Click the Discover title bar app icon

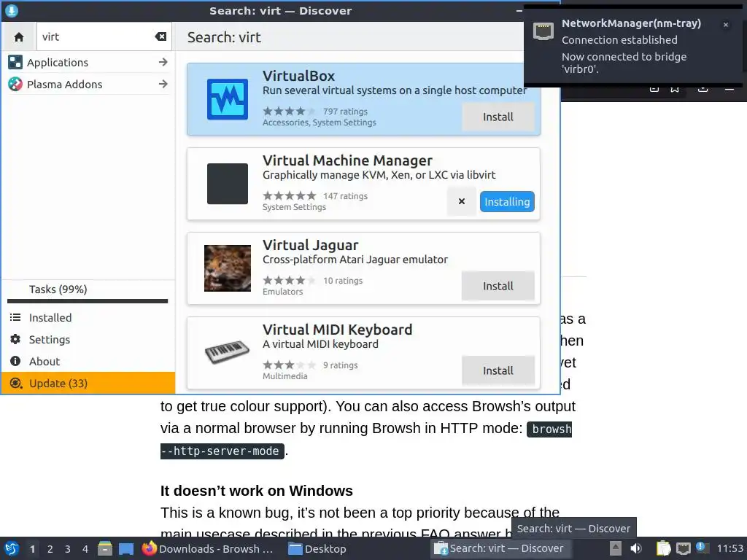click(x=11, y=10)
